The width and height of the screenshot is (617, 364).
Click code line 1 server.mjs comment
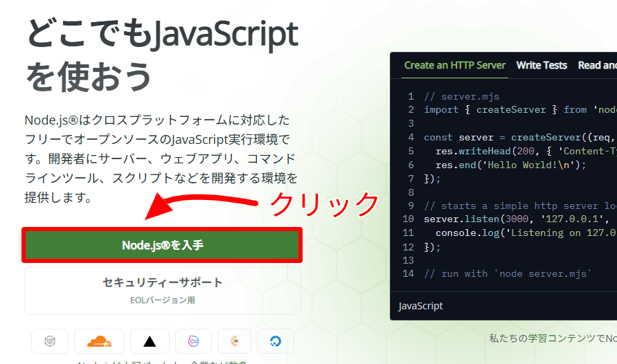tap(461, 97)
